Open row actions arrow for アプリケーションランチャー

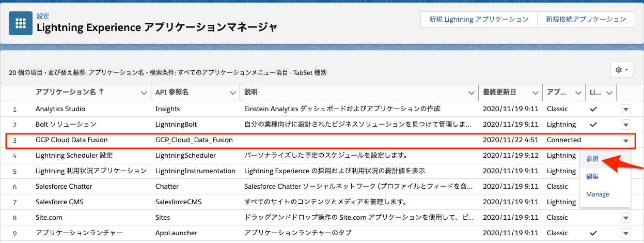[x=626, y=233]
